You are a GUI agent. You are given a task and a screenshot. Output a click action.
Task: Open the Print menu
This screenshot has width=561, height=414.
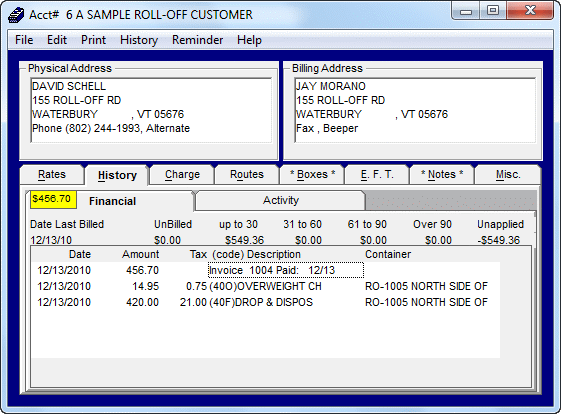click(x=93, y=40)
